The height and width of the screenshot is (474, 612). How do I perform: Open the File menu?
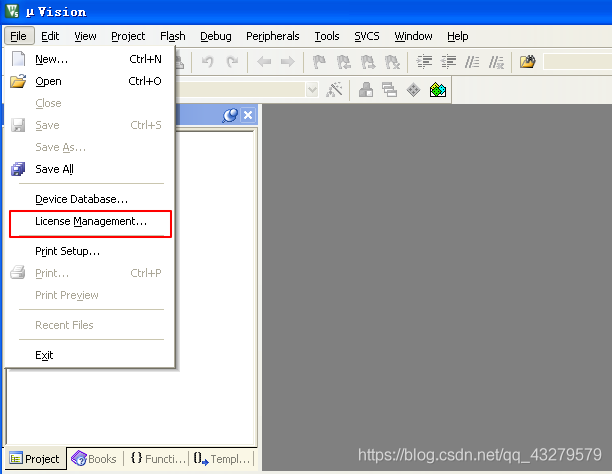(x=18, y=36)
